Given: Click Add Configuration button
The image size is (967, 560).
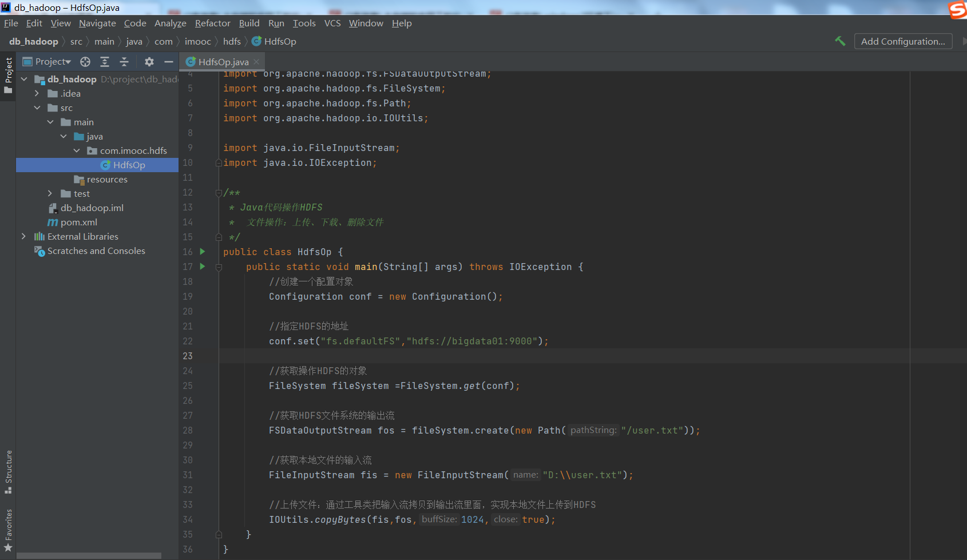Looking at the screenshot, I should coord(903,41).
